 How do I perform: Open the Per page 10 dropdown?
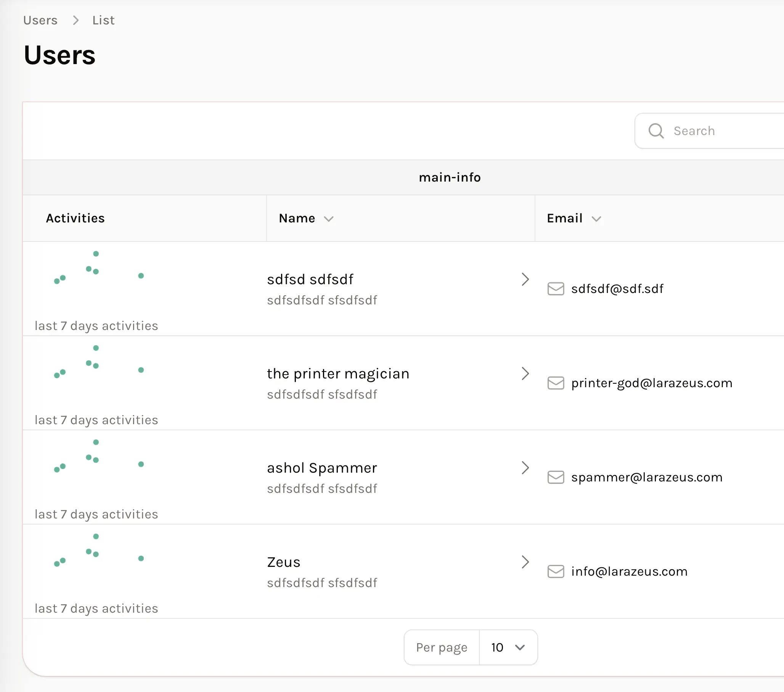[x=508, y=647]
